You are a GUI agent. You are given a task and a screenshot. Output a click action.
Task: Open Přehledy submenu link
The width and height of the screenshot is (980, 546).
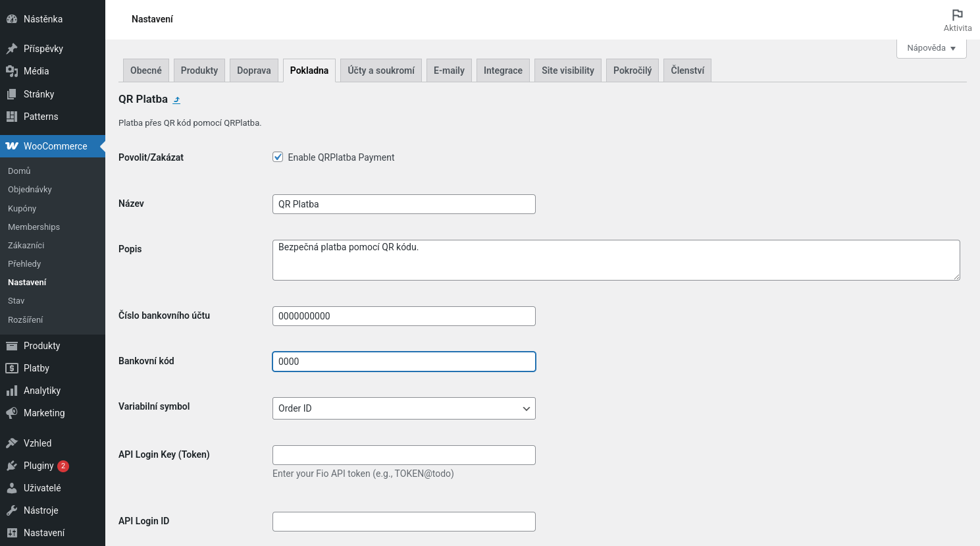tap(24, 263)
